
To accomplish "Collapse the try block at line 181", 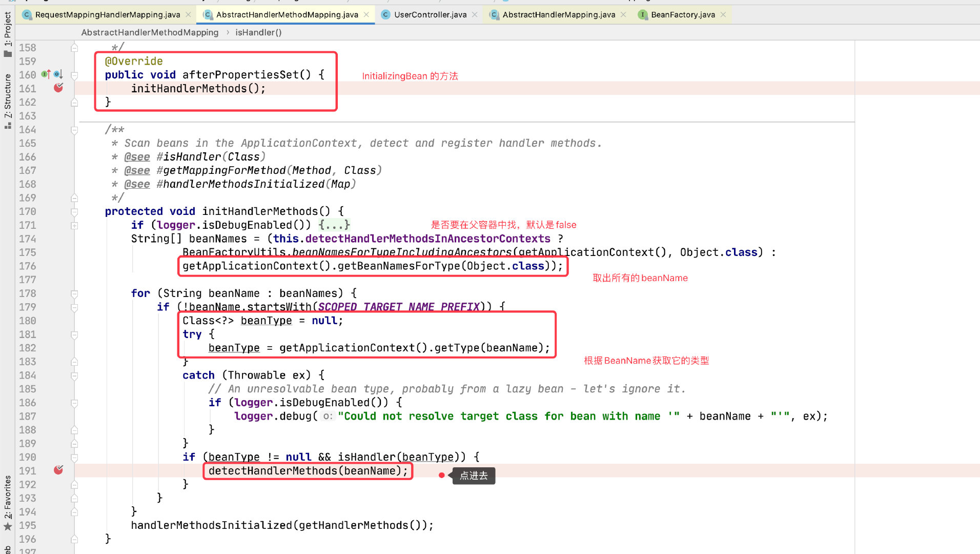I will 74,334.
